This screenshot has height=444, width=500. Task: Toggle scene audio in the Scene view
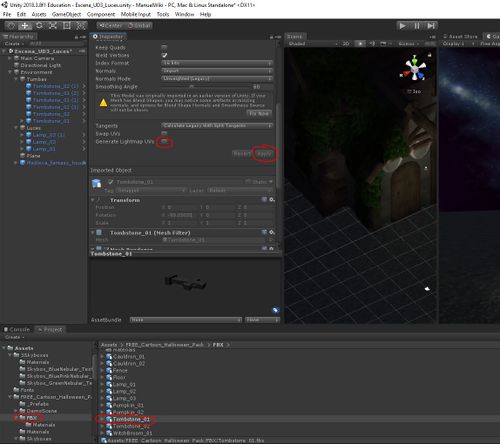coord(372,44)
